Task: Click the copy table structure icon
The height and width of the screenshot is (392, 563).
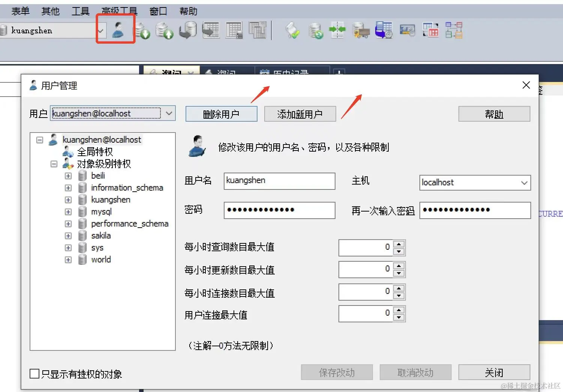Action: pos(258,31)
